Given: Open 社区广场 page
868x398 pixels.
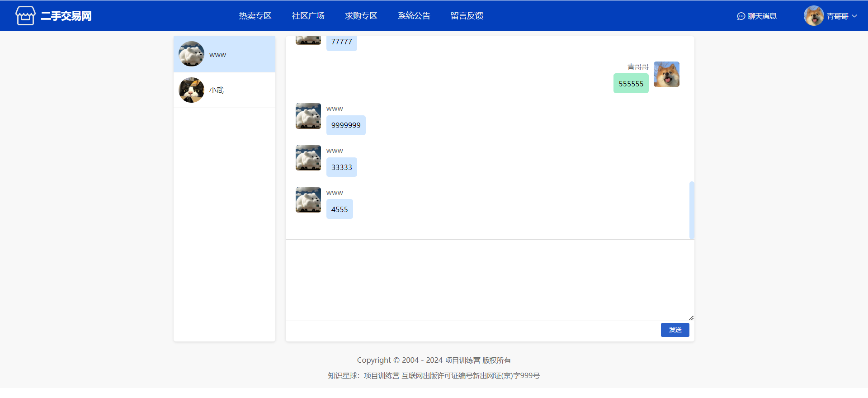Looking at the screenshot, I should [308, 16].
